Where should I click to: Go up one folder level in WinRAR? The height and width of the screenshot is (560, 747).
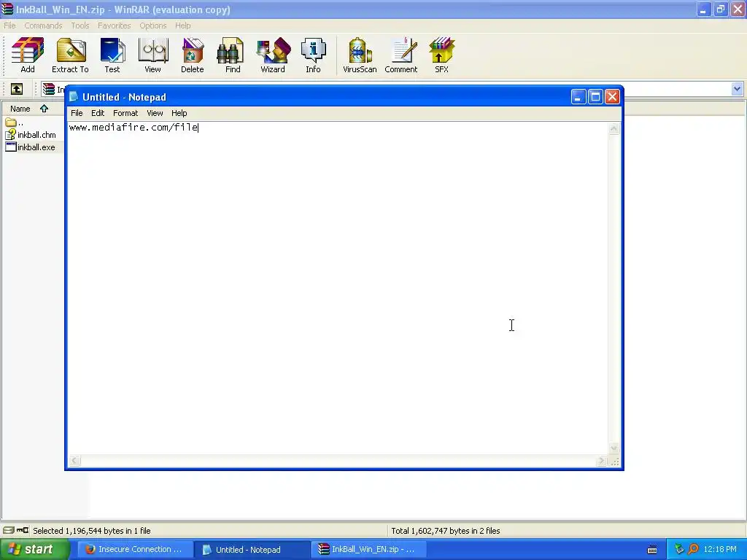click(17, 89)
